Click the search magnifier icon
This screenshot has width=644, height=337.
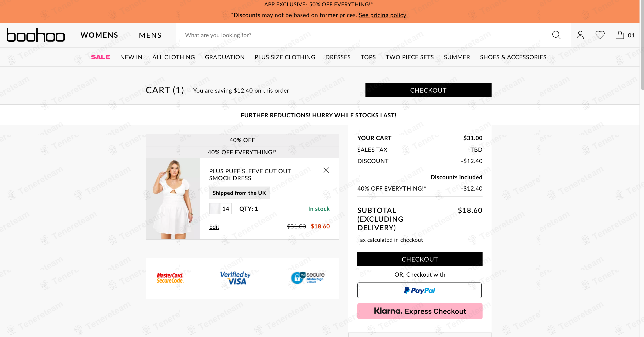pyautogui.click(x=556, y=35)
